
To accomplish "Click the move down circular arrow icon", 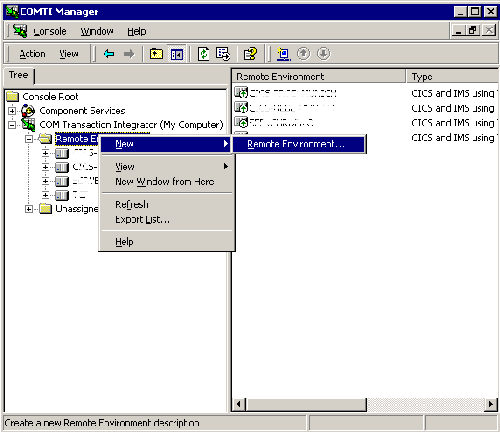I will (x=323, y=54).
